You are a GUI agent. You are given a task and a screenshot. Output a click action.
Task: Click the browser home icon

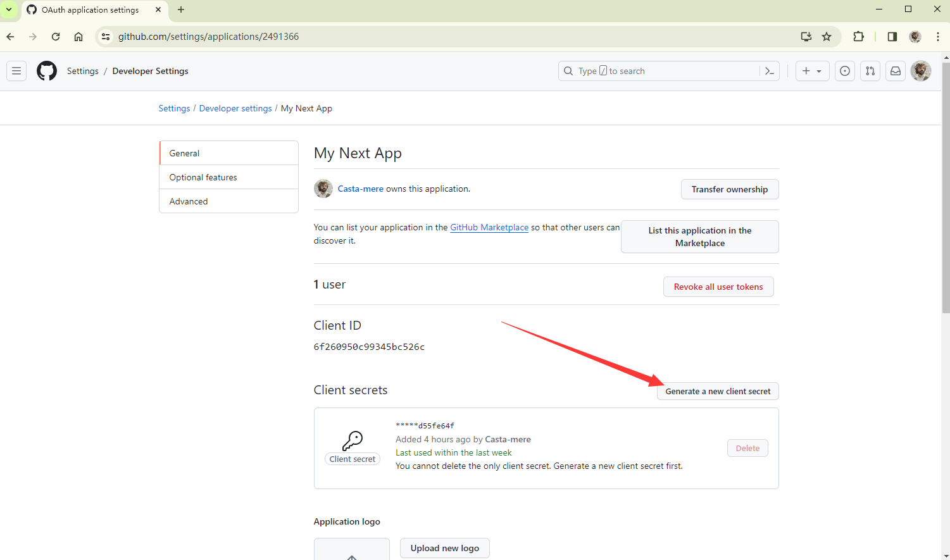(78, 37)
